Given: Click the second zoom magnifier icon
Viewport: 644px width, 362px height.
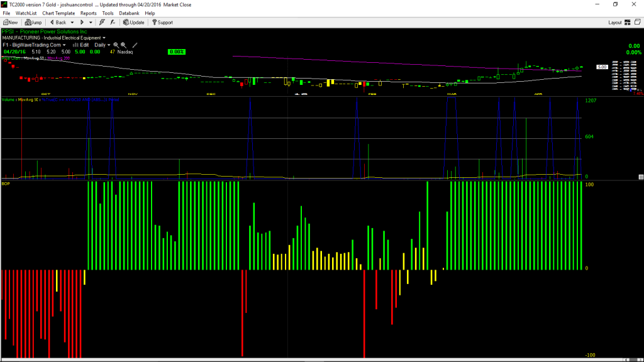Looking at the screenshot, I should 123,45.
